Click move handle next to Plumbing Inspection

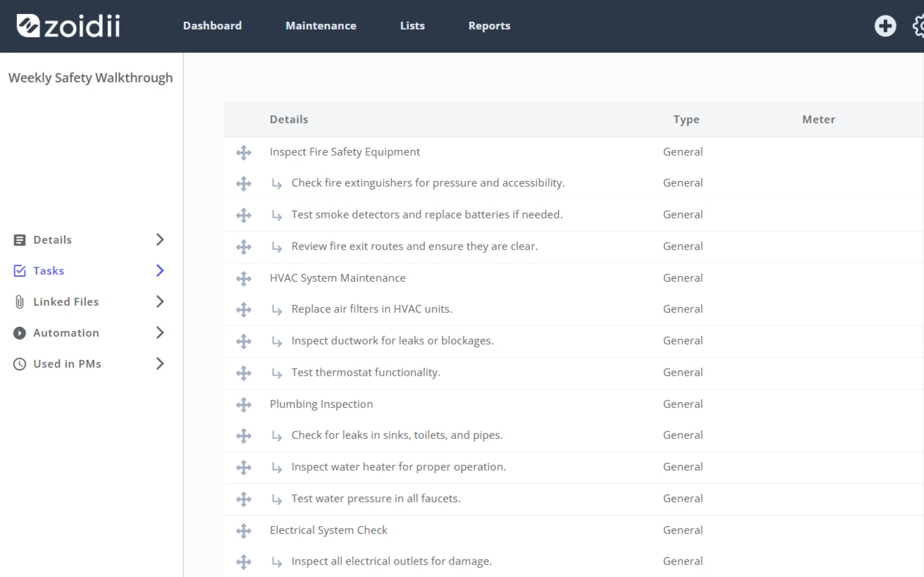(x=243, y=404)
